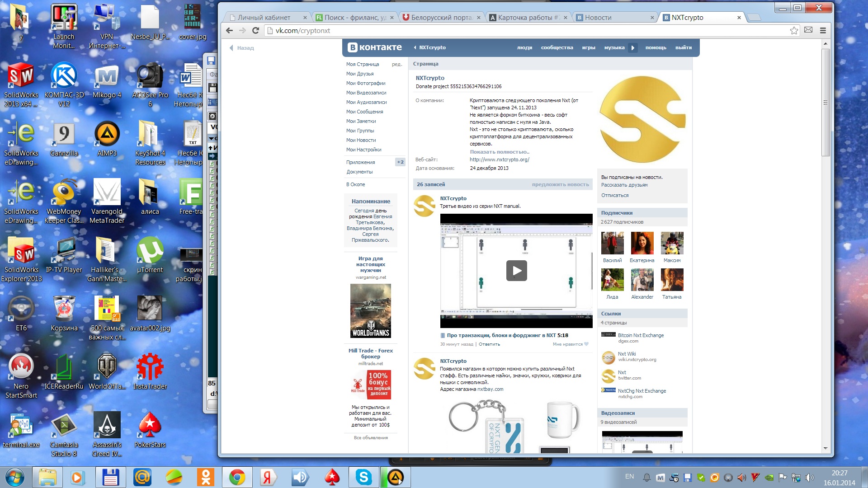This screenshot has height=488, width=868.
Task: Open Skype from the taskbar
Action: click(x=363, y=477)
